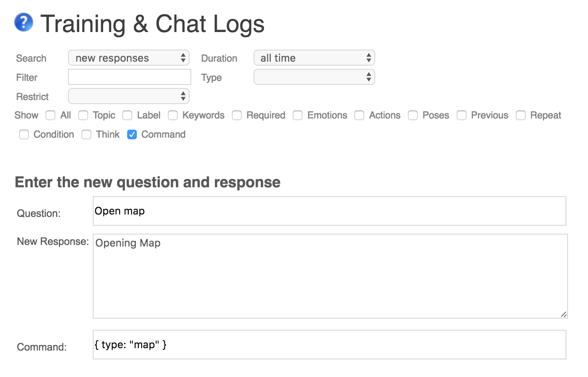
Task: Tick the Emotions checkbox
Action: coord(298,115)
